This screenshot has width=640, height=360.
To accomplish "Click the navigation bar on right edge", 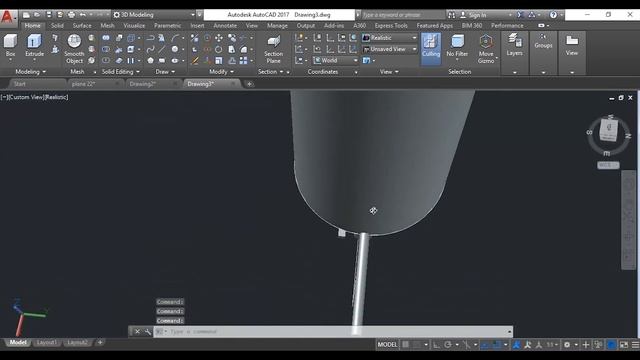I will [628, 220].
